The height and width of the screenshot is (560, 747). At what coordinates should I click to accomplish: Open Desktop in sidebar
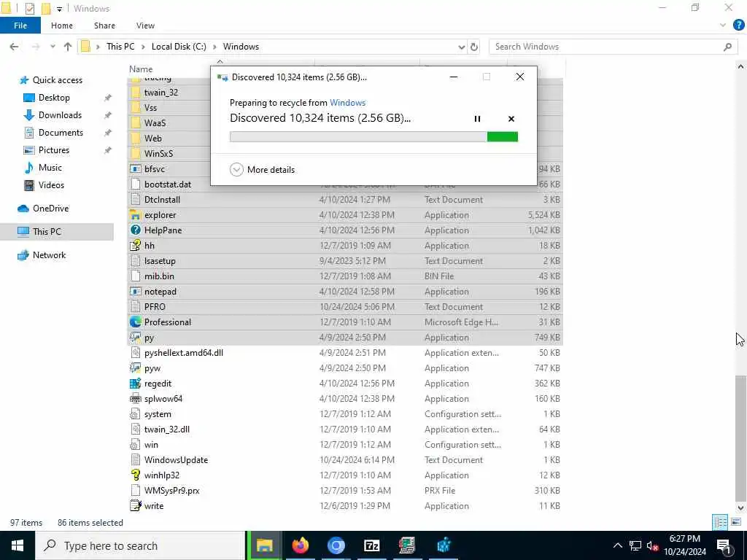pyautogui.click(x=54, y=98)
